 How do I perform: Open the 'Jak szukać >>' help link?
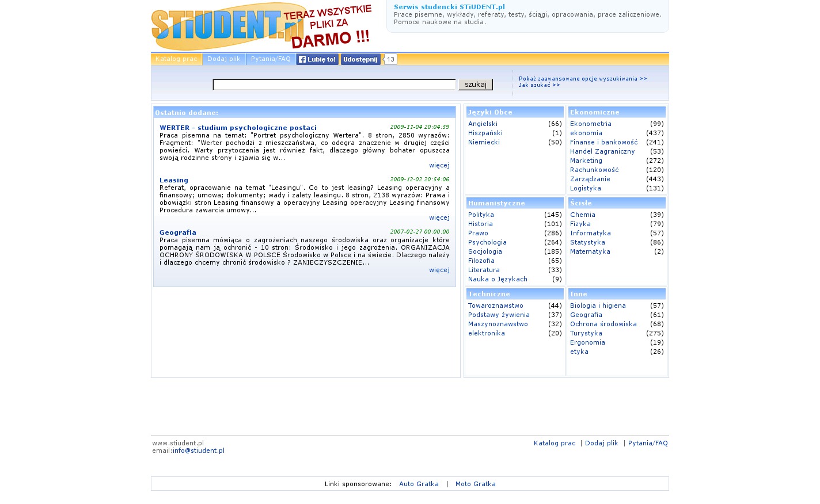(x=539, y=85)
